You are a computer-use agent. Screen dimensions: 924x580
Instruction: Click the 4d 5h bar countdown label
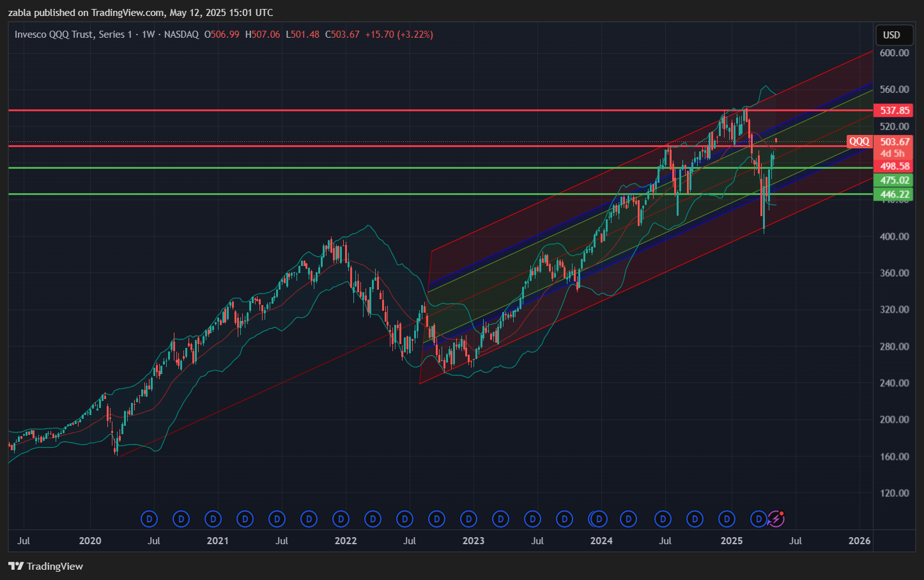(892, 153)
